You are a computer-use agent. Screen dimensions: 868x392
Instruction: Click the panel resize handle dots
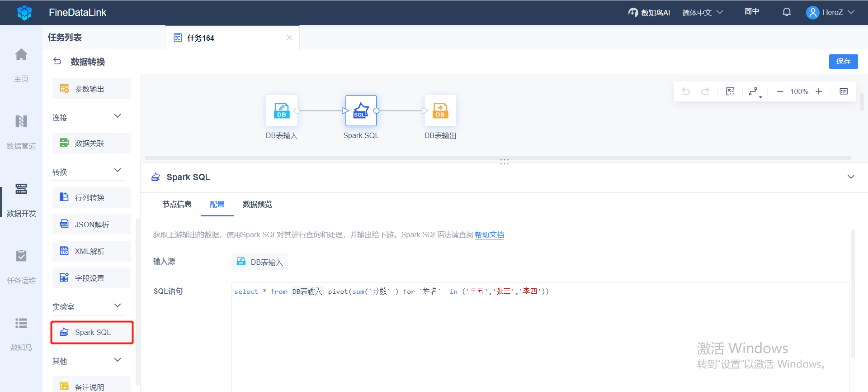[x=505, y=162]
